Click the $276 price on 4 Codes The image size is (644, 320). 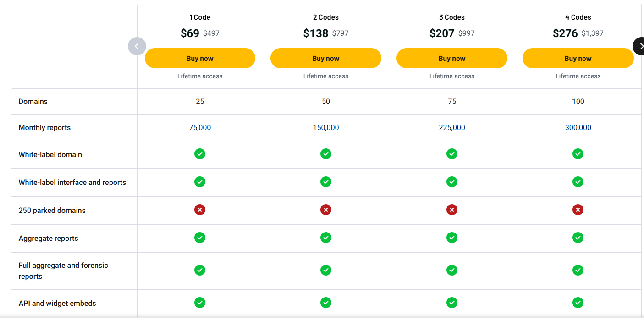pos(565,33)
